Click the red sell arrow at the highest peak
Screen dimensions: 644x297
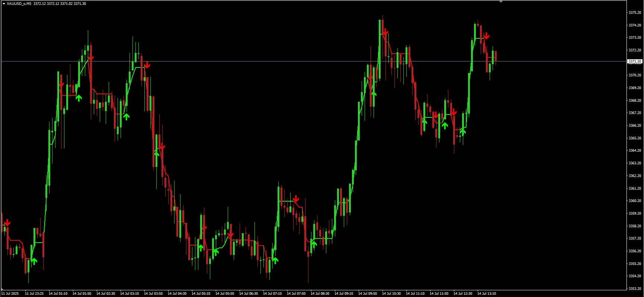click(x=385, y=32)
